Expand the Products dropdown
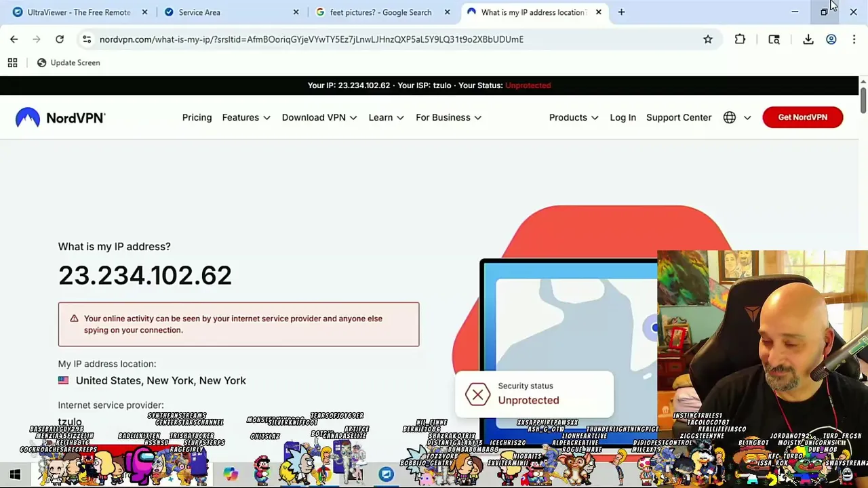 coord(574,117)
